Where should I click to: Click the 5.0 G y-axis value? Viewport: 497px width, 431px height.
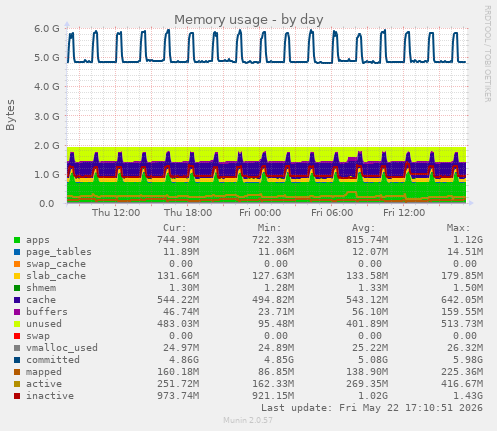point(47,58)
